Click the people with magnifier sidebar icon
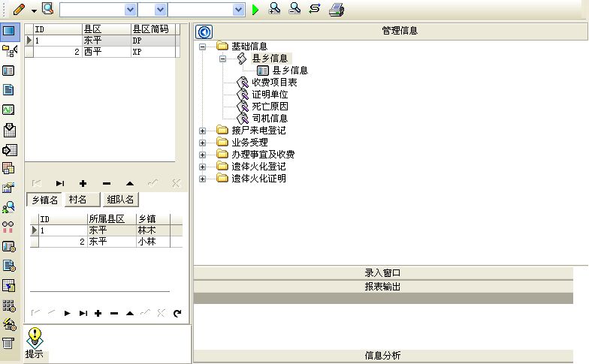The width and height of the screenshot is (589, 364). pyautogui.click(x=9, y=207)
